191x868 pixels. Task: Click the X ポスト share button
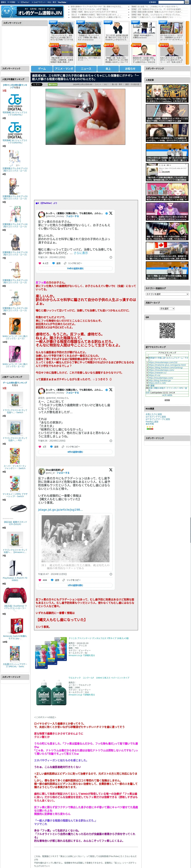click(x=37, y=85)
